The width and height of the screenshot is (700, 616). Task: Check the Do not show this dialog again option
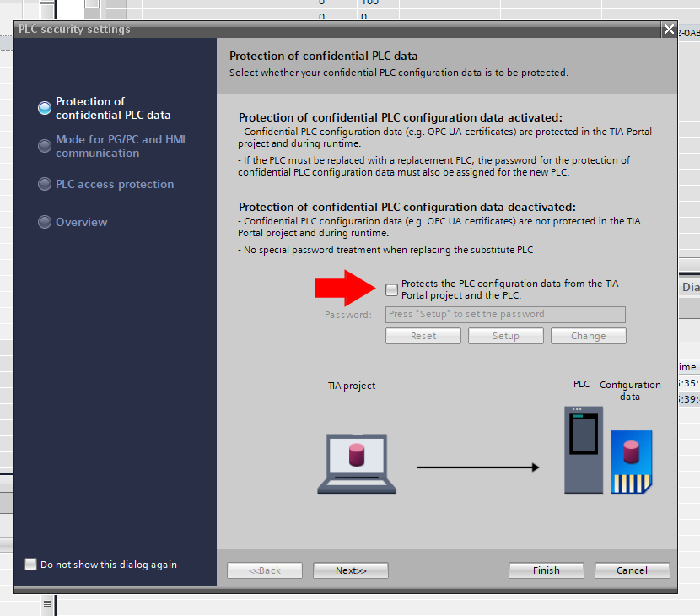(x=30, y=565)
